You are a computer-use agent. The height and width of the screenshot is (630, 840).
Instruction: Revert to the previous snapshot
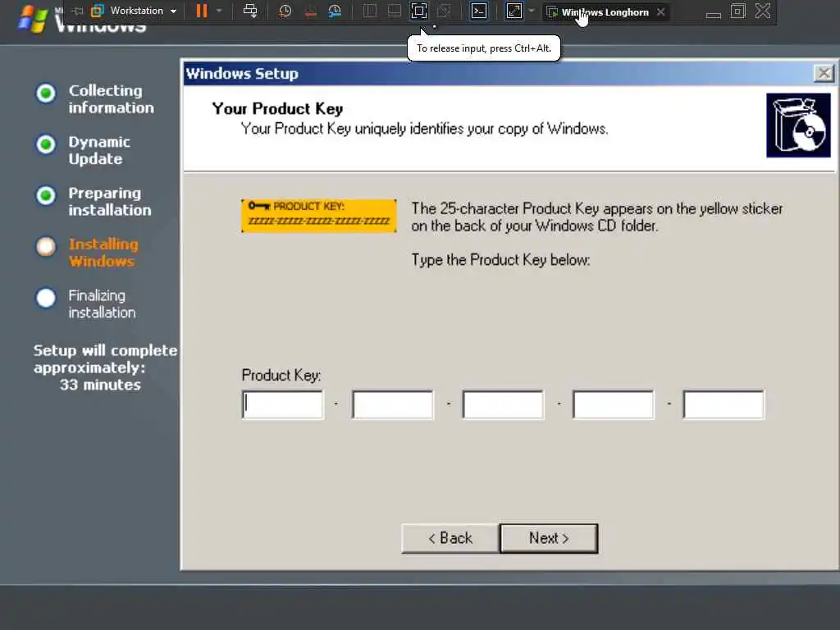click(x=310, y=11)
